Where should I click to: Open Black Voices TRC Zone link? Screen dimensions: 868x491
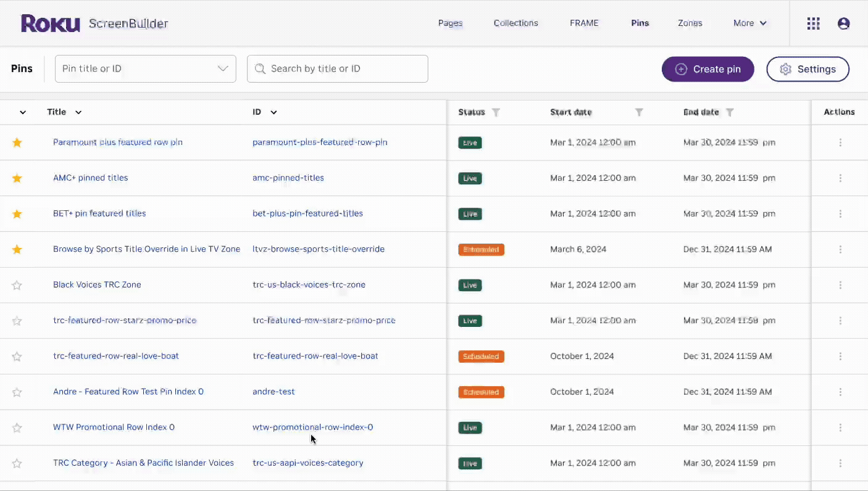pos(97,285)
